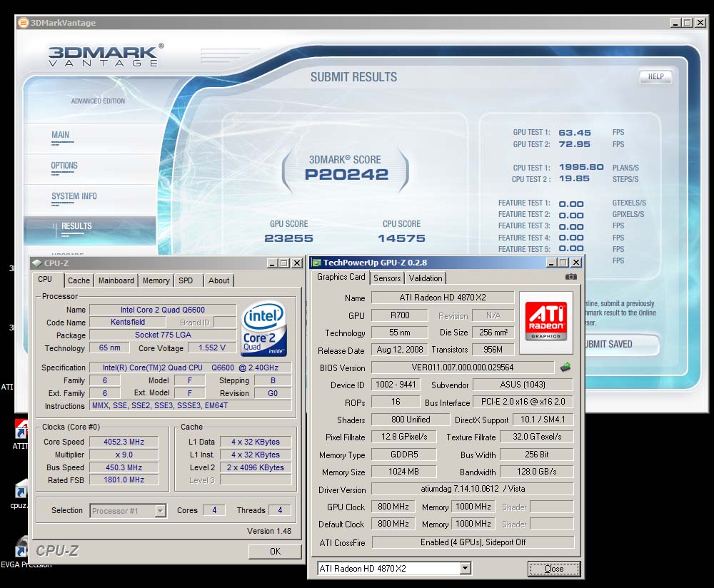This screenshot has width=714, height=588.
Task: Open the graphics card selector dropdown in GPU-Z
Action: coord(465,568)
